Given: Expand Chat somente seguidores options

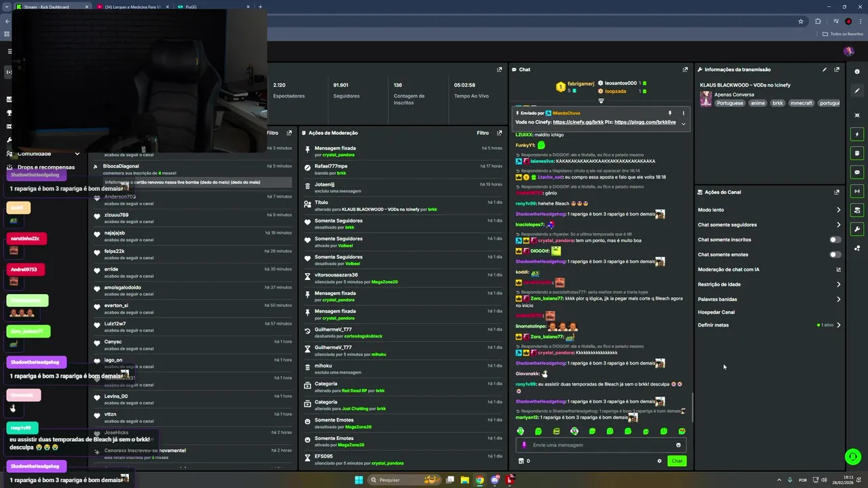Looking at the screenshot, I should click(838, 224).
